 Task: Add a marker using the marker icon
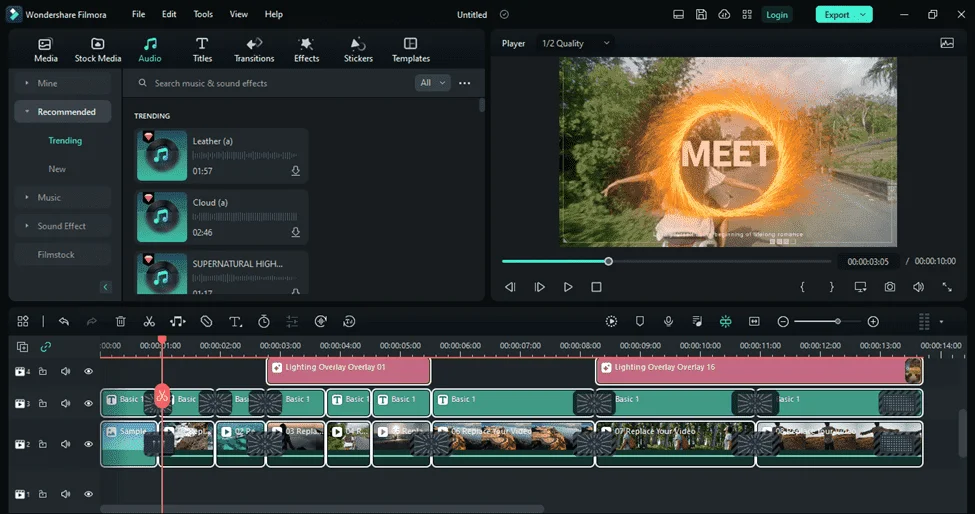point(640,321)
